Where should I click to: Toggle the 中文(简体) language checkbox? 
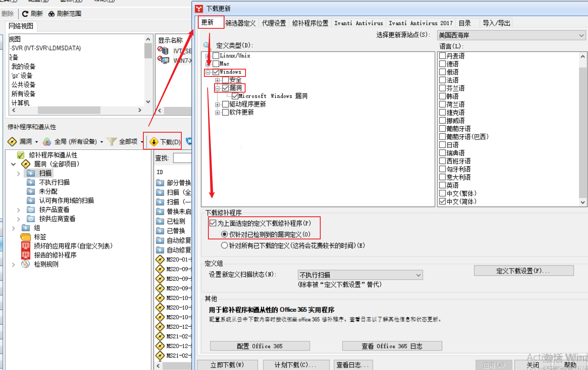(443, 201)
